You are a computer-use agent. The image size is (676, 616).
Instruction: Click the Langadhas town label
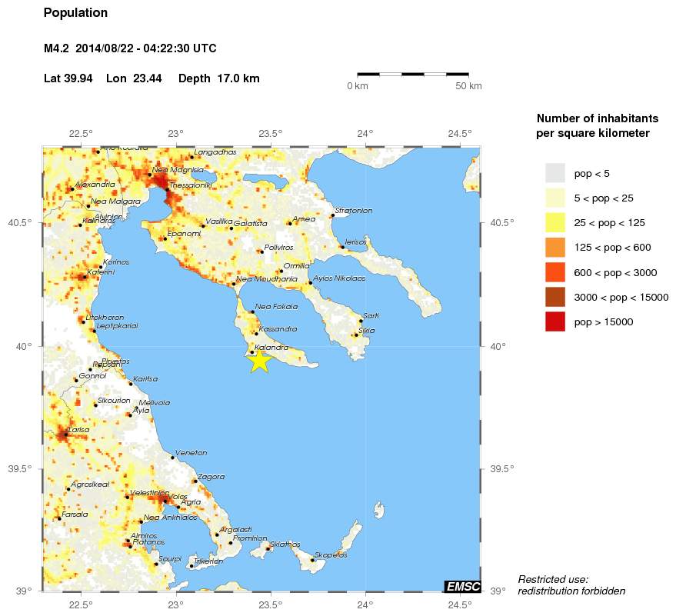(x=215, y=152)
